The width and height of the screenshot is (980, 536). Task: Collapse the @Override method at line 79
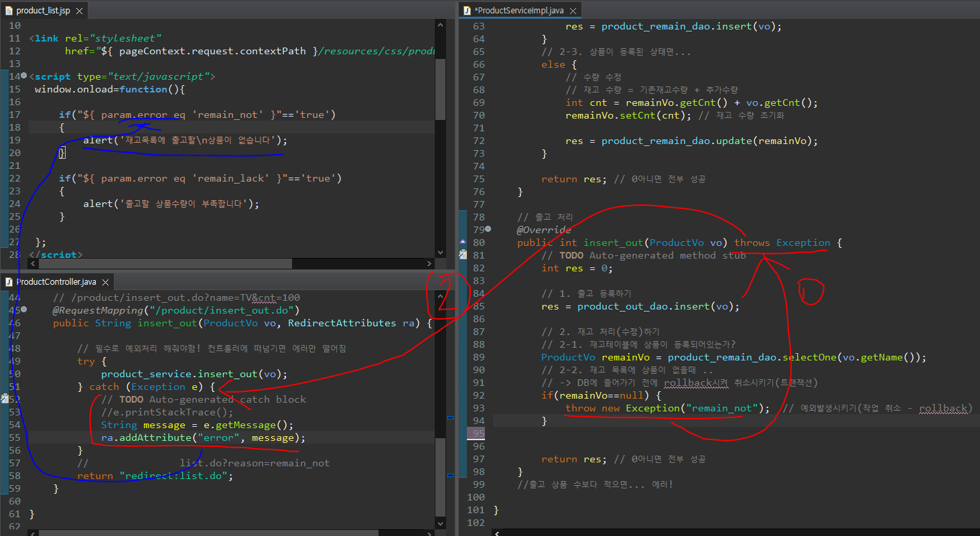tap(487, 230)
